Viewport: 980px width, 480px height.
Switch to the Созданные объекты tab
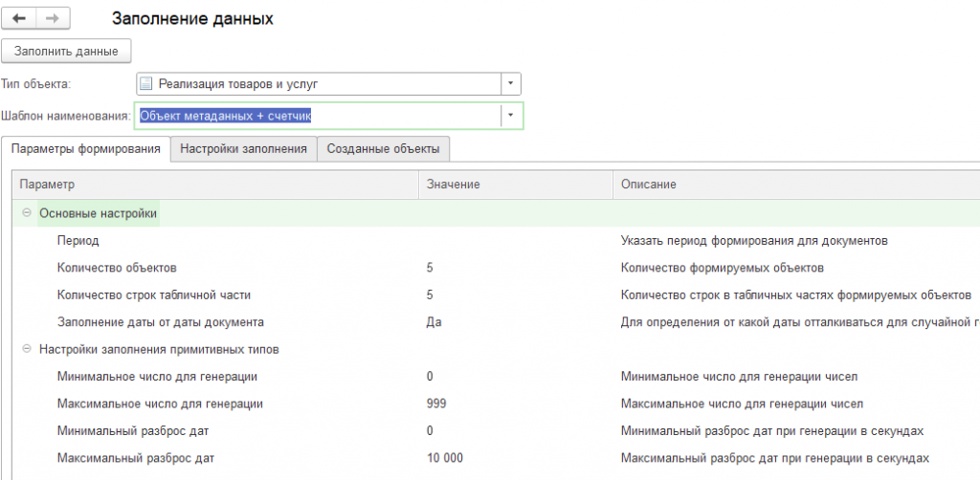[x=383, y=149]
